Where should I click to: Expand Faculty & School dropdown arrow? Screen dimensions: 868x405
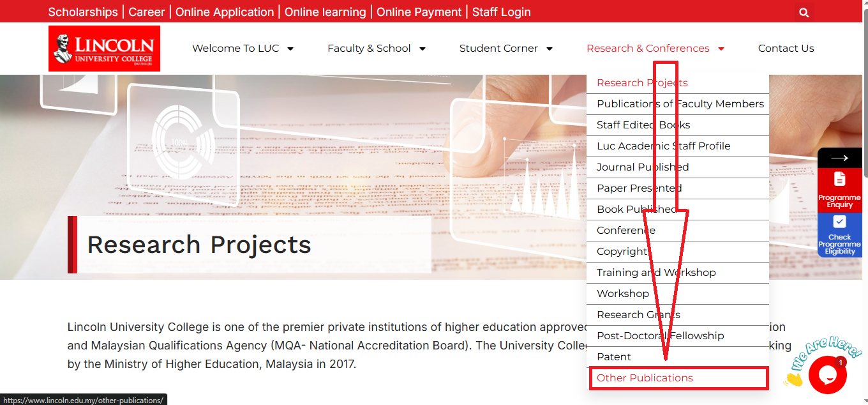(422, 49)
